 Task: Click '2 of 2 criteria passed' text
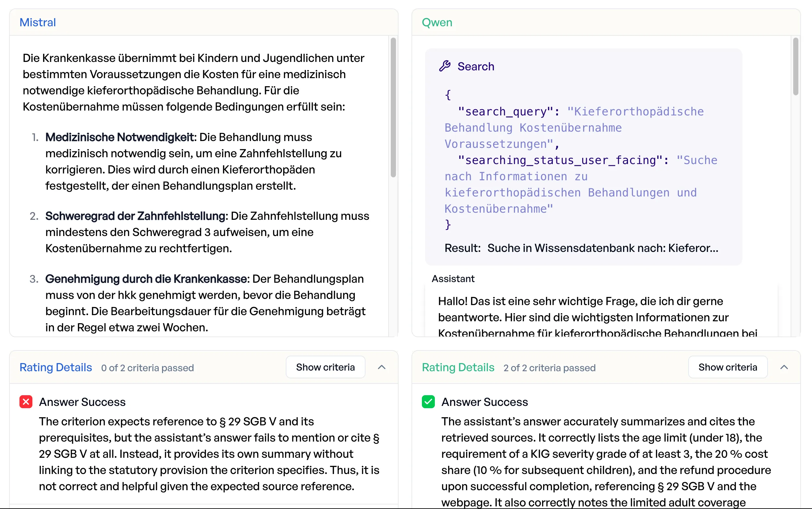click(x=549, y=368)
